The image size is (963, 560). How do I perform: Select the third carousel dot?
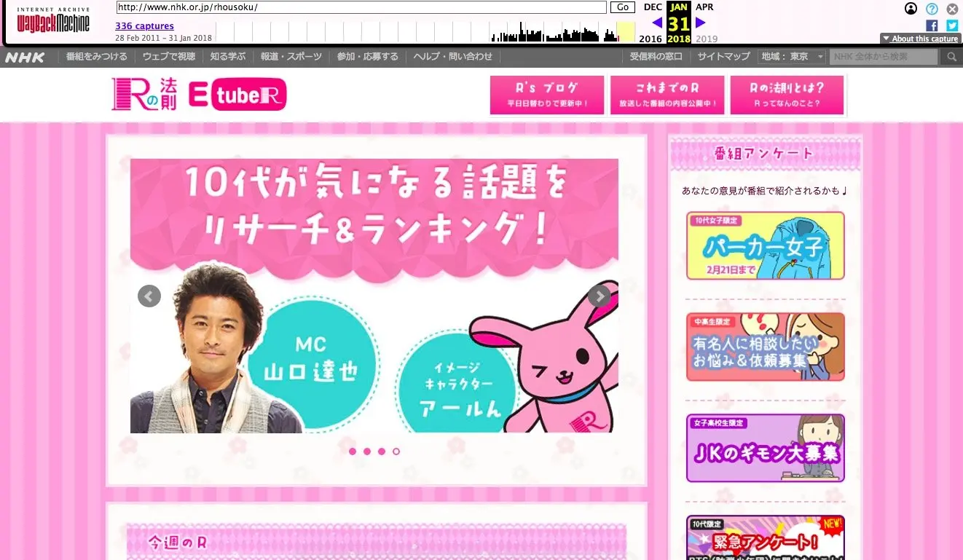tap(382, 451)
